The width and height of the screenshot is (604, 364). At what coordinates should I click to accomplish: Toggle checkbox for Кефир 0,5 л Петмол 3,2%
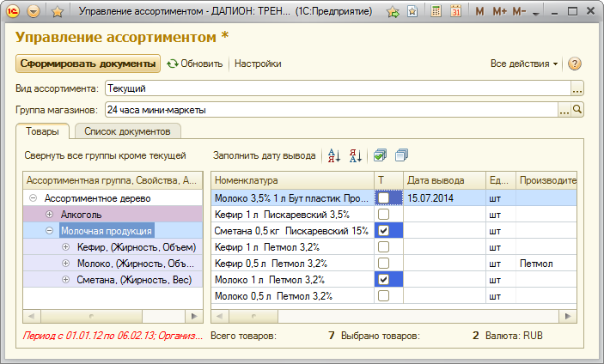[x=383, y=264]
